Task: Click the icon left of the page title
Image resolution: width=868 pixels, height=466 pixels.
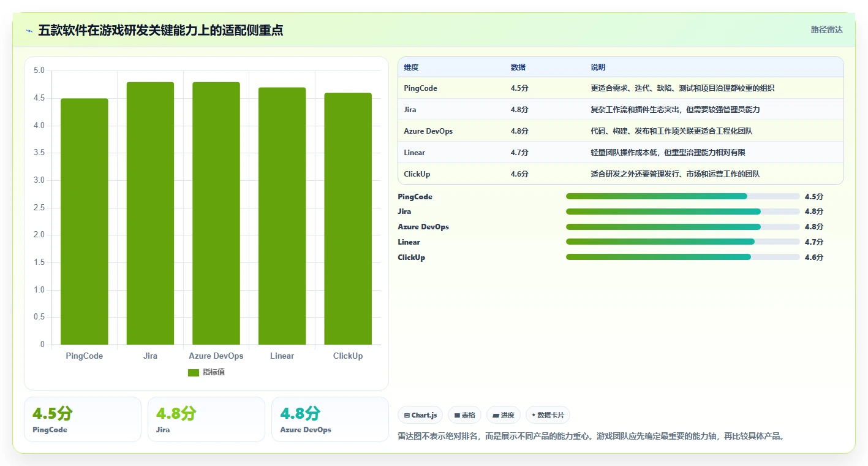Action: point(29,31)
